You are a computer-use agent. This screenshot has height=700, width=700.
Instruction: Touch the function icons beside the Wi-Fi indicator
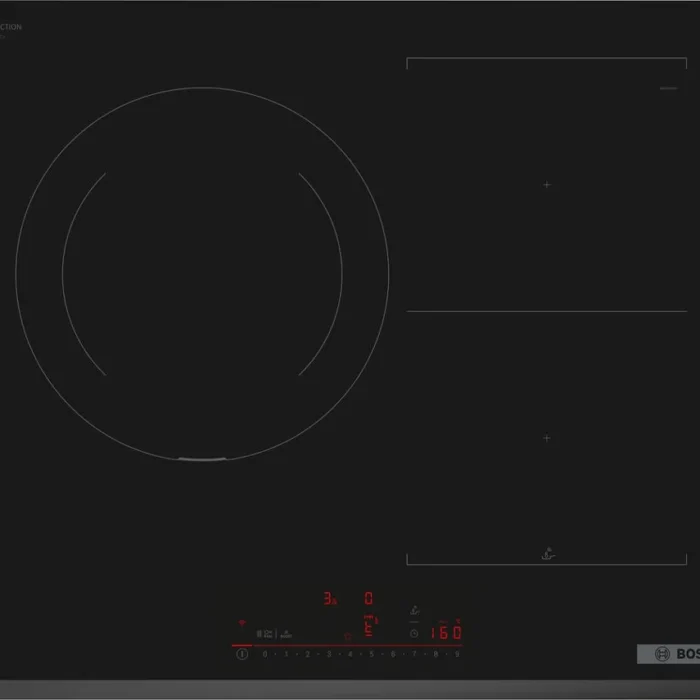coord(274,633)
